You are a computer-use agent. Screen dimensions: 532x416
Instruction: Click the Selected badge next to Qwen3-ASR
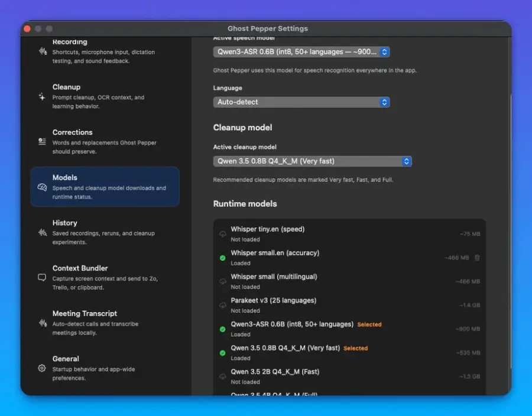click(x=369, y=324)
